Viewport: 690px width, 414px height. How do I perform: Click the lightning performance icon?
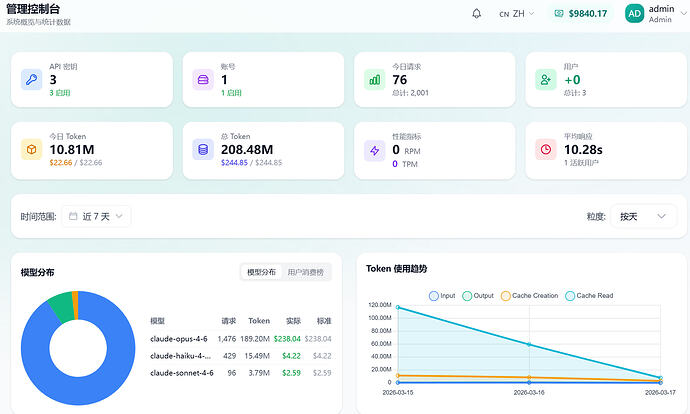point(374,151)
